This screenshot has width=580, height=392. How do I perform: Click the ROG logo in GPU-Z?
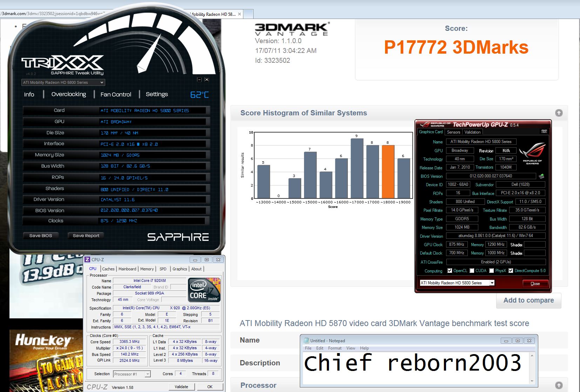(532, 153)
